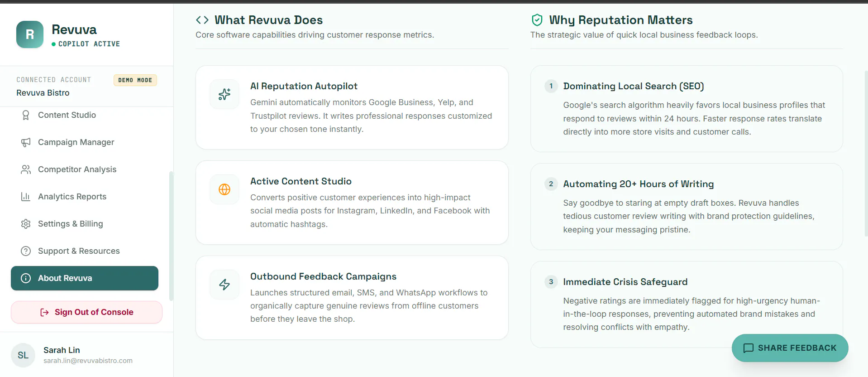This screenshot has width=868, height=377.
Task: Click the AI Reputation Autopilot heading
Action: point(304,86)
